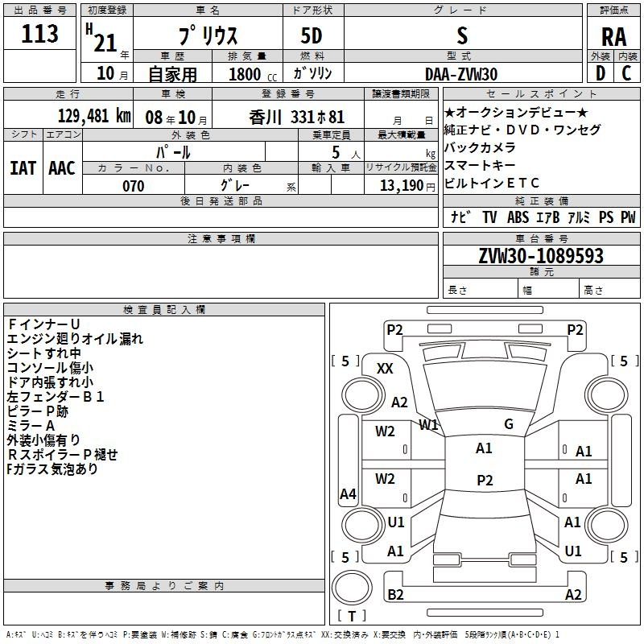Click the P2 mark on the roof
This screenshot has height=644, width=644.
coord(485,480)
